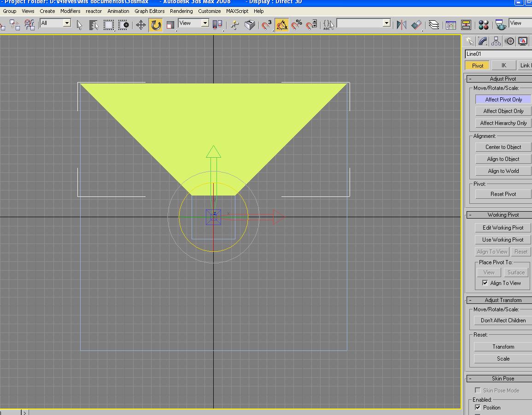532x415 pixels.
Task: Switch to the Display command panel tab
Action: click(523, 41)
